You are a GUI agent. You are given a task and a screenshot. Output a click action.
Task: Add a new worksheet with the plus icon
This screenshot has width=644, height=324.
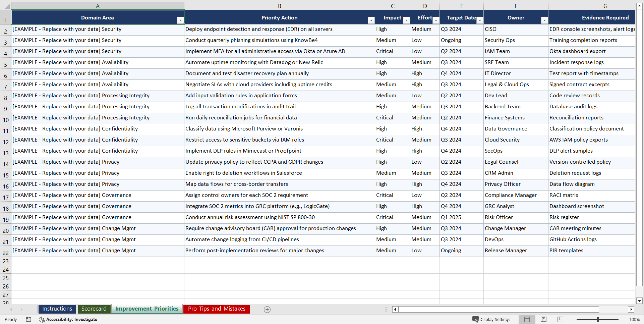pyautogui.click(x=267, y=309)
